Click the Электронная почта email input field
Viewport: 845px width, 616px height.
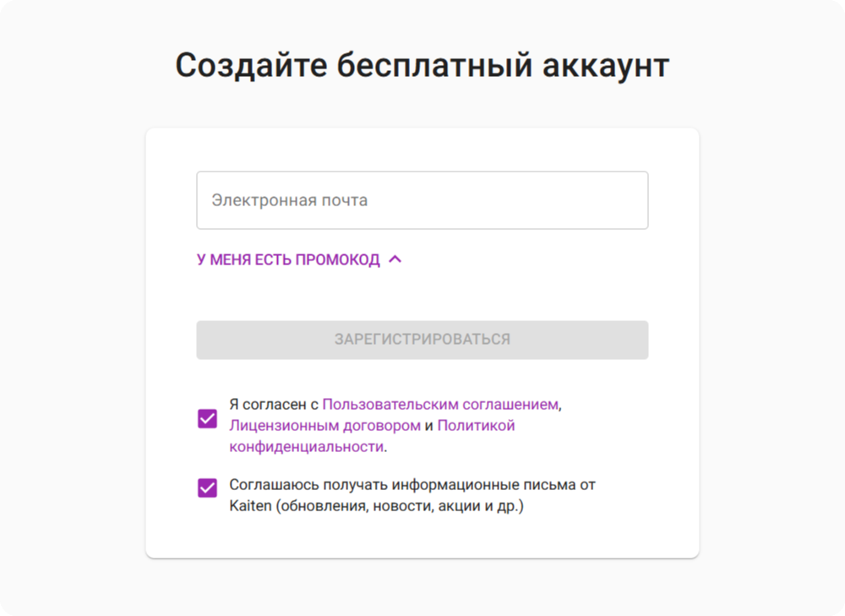point(422,200)
